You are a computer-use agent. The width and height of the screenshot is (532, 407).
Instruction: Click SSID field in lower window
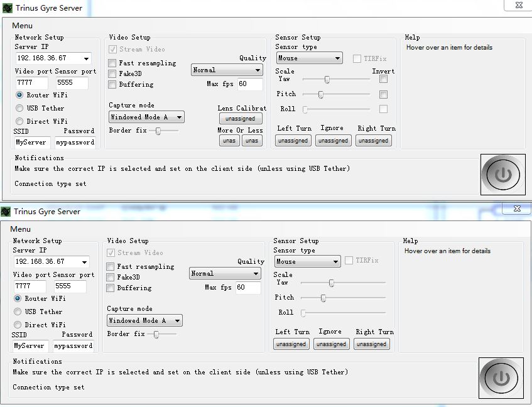tap(31, 346)
